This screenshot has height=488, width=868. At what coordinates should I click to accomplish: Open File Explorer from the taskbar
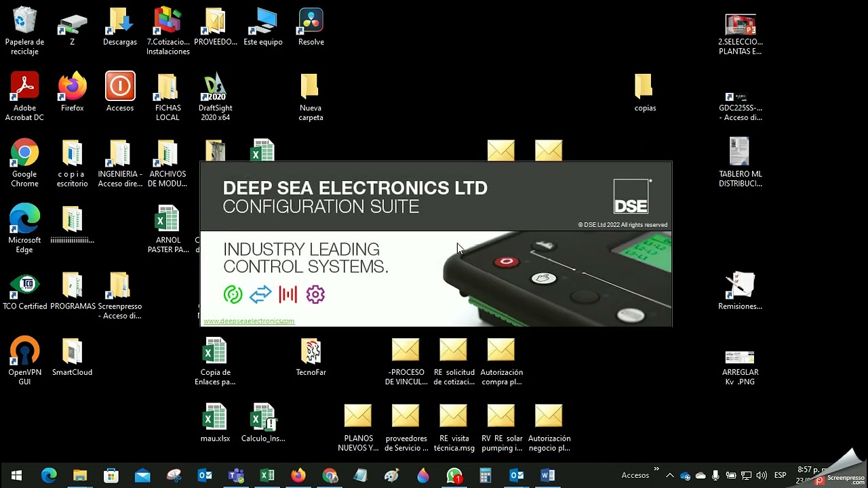point(80,475)
